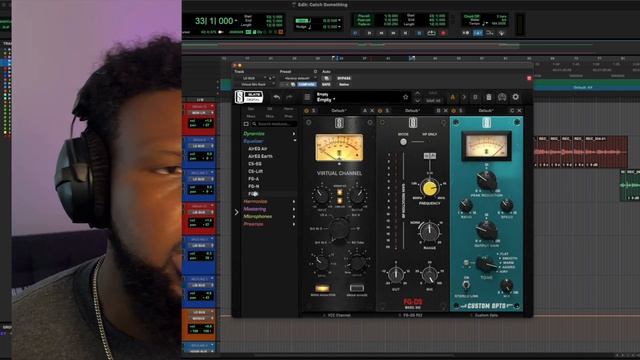
Task: Select AirEQ Air from the equalizer list
Action: coord(258,149)
